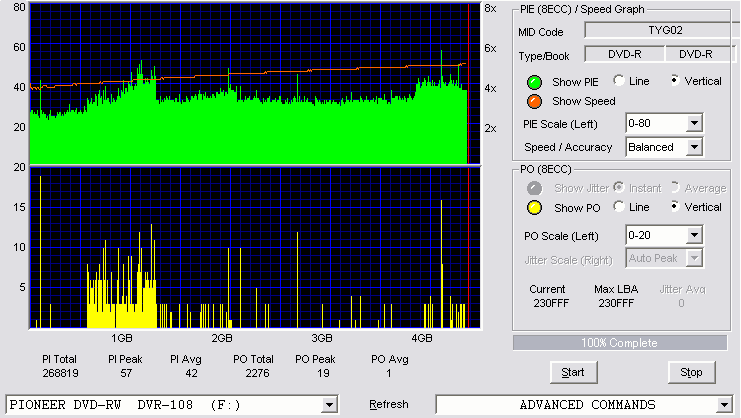Select the Instant jitter radio button

click(619, 187)
